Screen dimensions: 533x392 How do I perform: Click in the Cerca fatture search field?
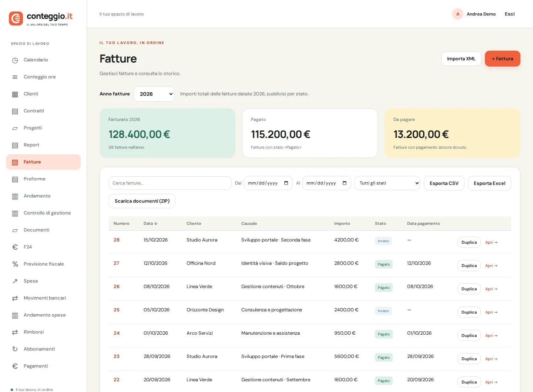pos(170,183)
